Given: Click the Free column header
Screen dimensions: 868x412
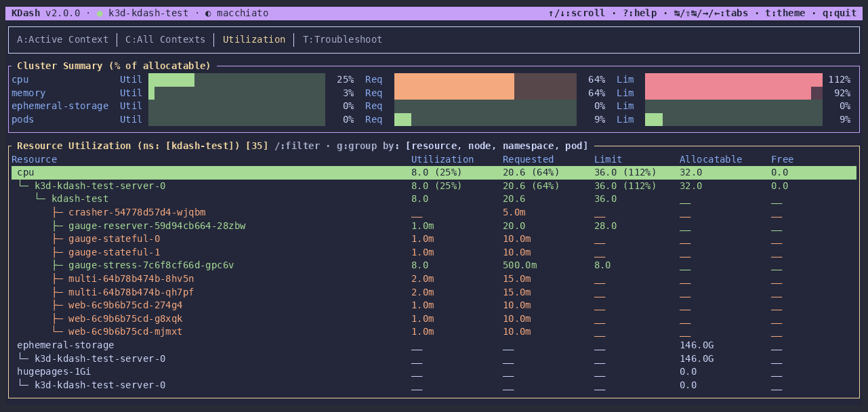Looking at the screenshot, I should (x=783, y=159).
